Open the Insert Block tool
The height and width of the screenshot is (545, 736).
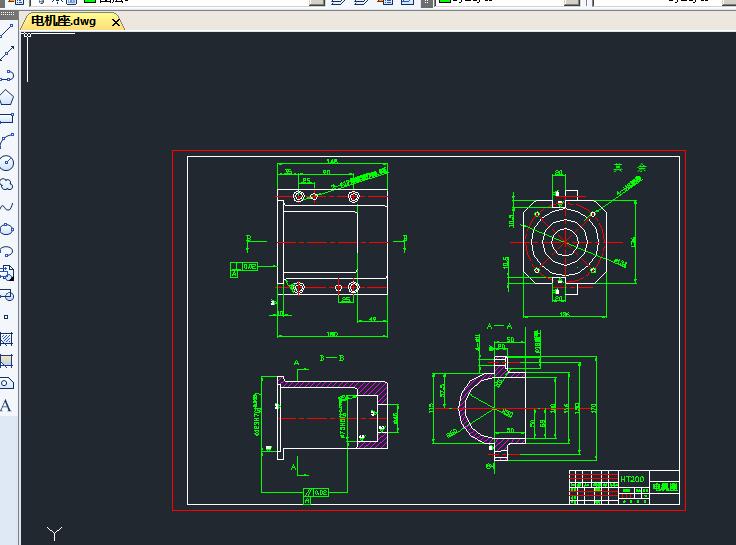(x=7, y=273)
